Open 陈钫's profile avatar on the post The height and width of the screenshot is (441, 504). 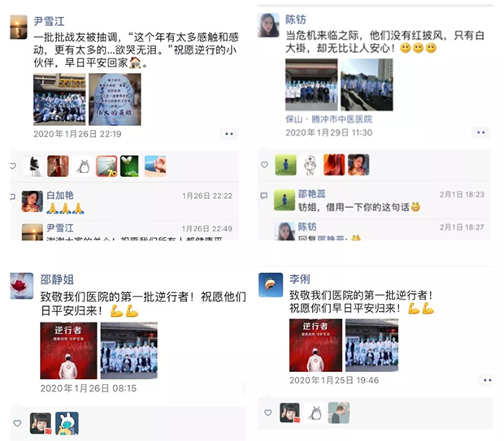point(268,25)
